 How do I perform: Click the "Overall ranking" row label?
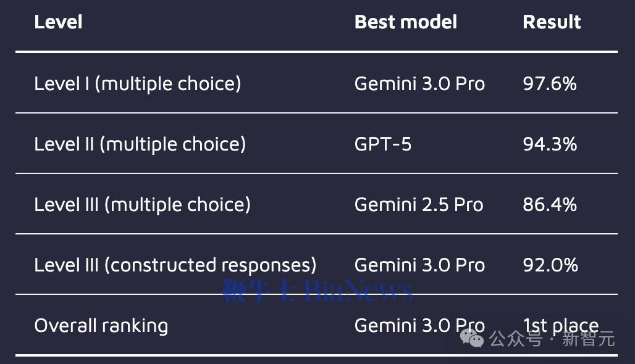[x=101, y=325]
